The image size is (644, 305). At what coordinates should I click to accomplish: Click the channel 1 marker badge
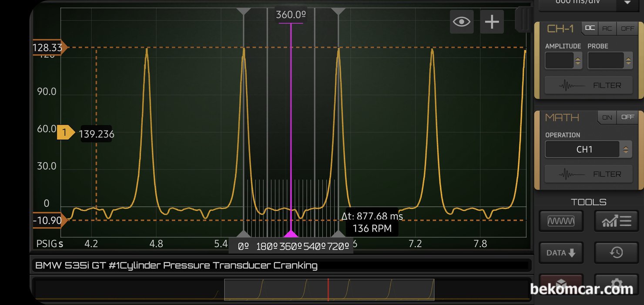[x=64, y=133]
